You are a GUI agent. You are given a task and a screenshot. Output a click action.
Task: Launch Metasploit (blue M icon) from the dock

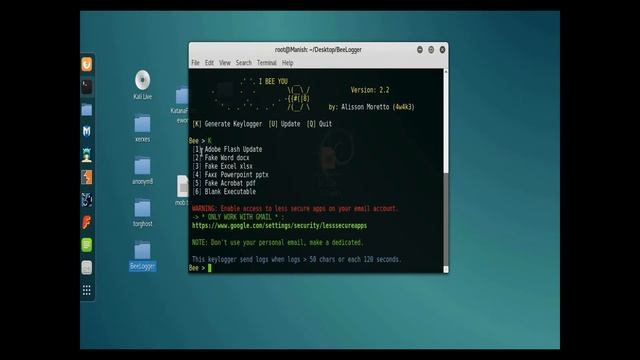pyautogui.click(x=87, y=131)
